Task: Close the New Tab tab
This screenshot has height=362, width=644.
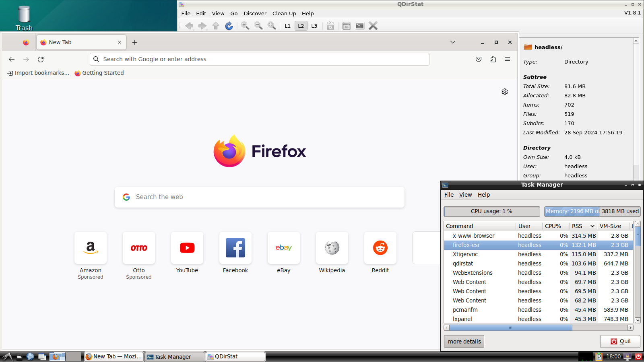Action: pos(120,42)
